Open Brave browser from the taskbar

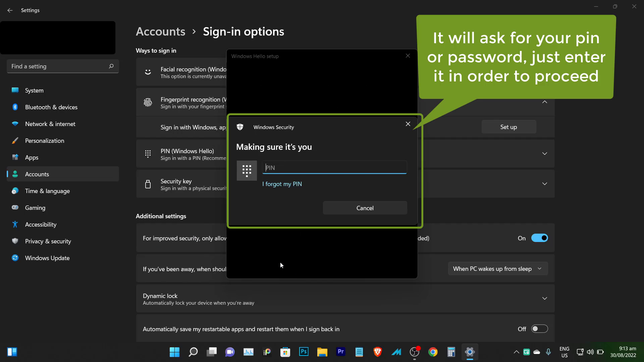(378, 352)
